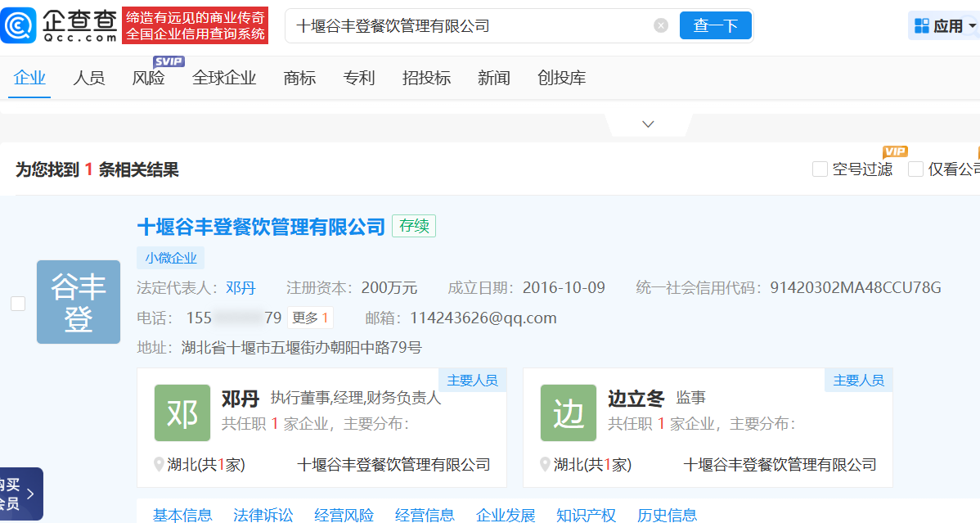Open the 经营信息 section link
The image size is (980, 523).
[x=425, y=515]
